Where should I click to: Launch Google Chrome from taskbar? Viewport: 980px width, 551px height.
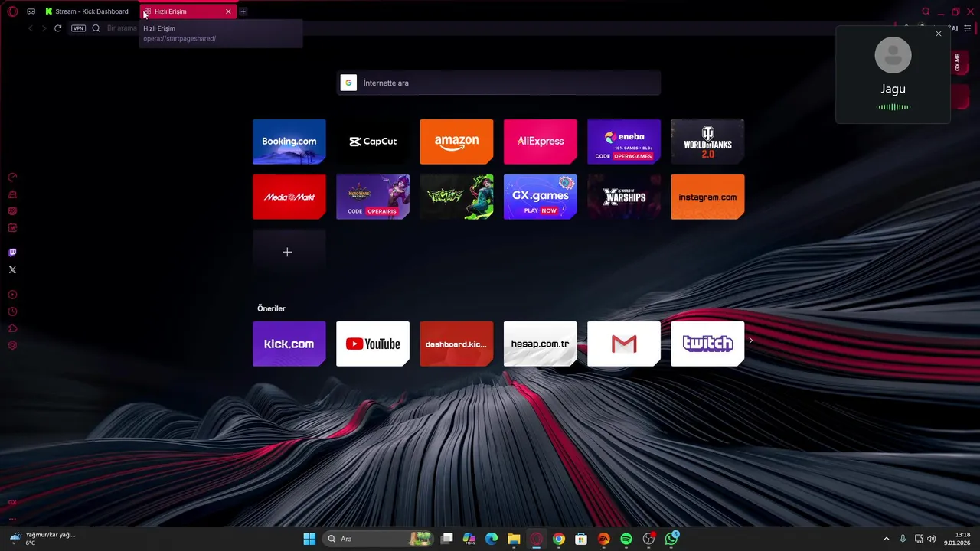[559, 539]
